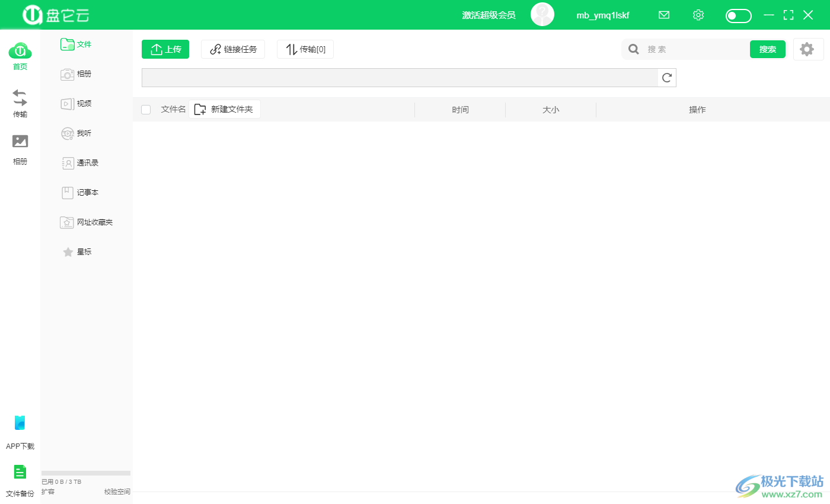The height and width of the screenshot is (504, 830).
Task: Toggle the select-all files checkbox
Action: [146, 110]
